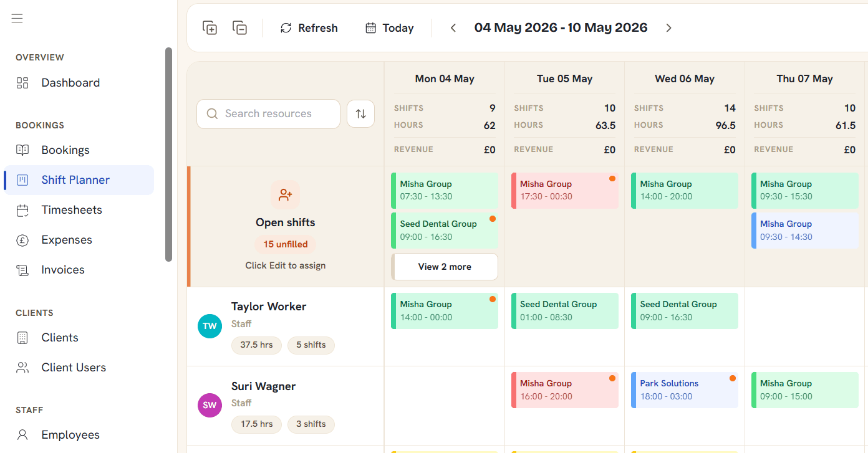Click the Clients building icon

click(x=22, y=338)
